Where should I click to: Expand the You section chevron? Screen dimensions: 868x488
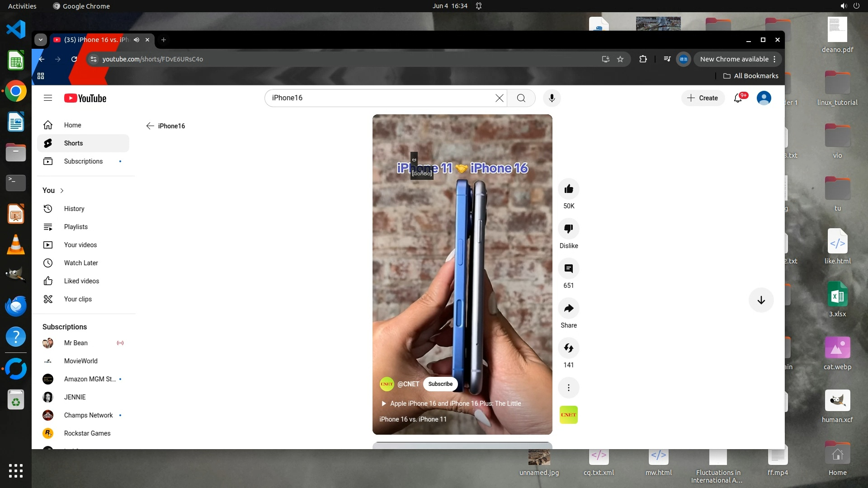click(x=62, y=191)
